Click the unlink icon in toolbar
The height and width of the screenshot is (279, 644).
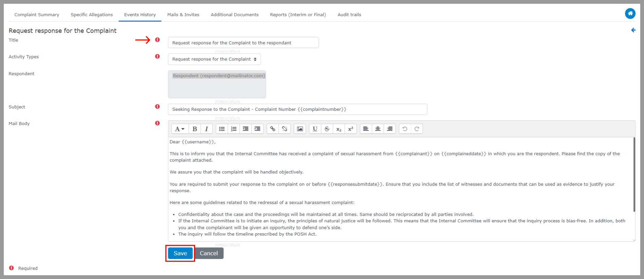tap(285, 129)
